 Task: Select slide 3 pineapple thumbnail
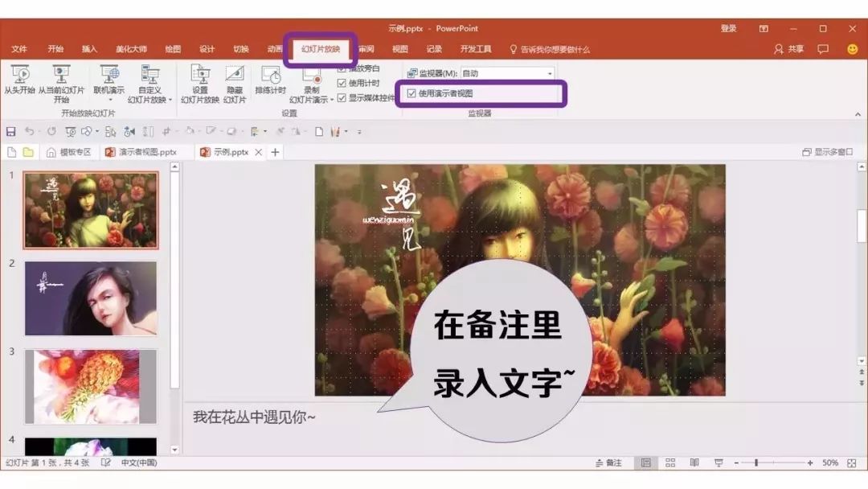click(x=91, y=386)
